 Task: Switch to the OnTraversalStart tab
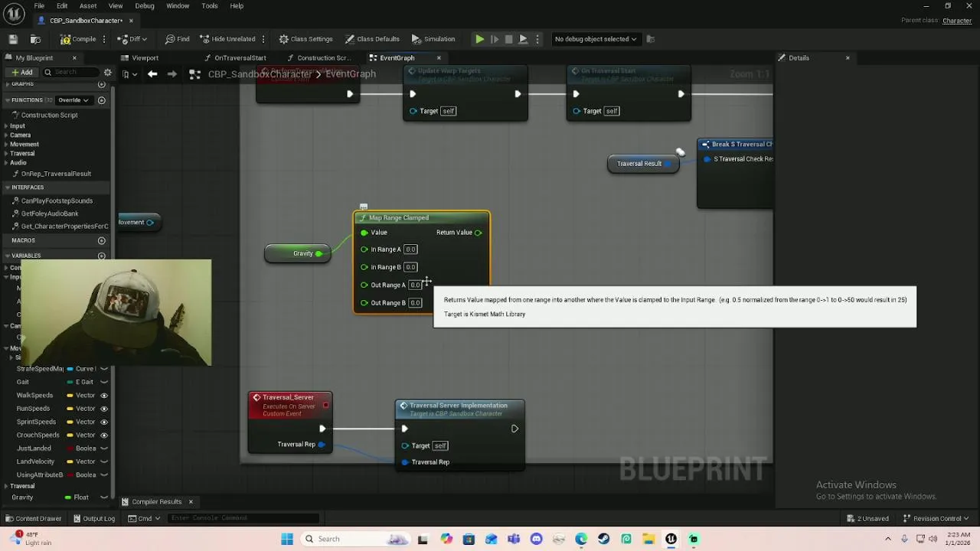[x=235, y=58]
